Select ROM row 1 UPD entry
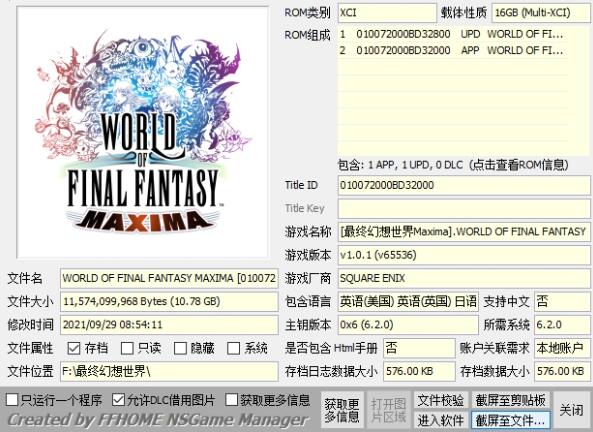The height and width of the screenshot is (432, 593). coord(452,34)
